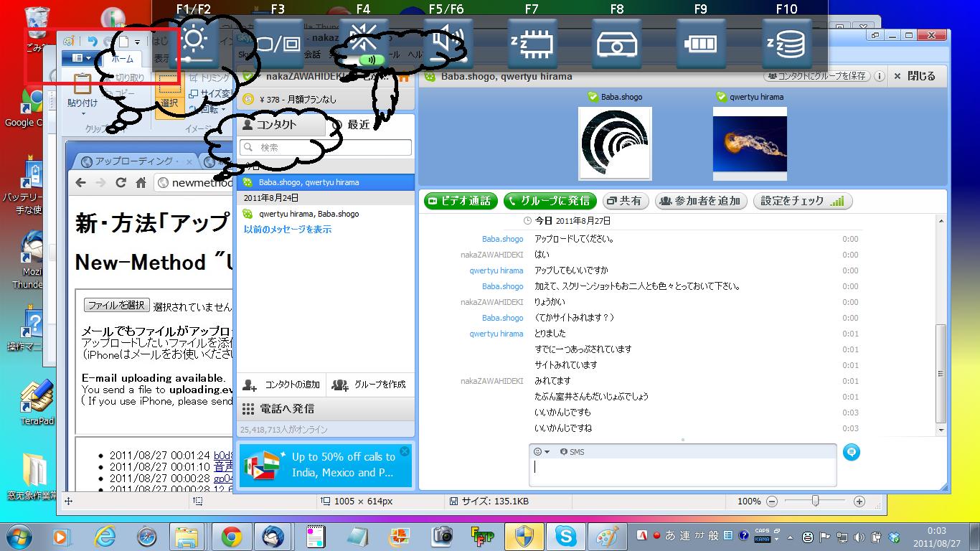Screen dimensions: 980x551
Task: Select conversation row 'qwertyu hirama, Baba.shogo'
Action: 326,214
